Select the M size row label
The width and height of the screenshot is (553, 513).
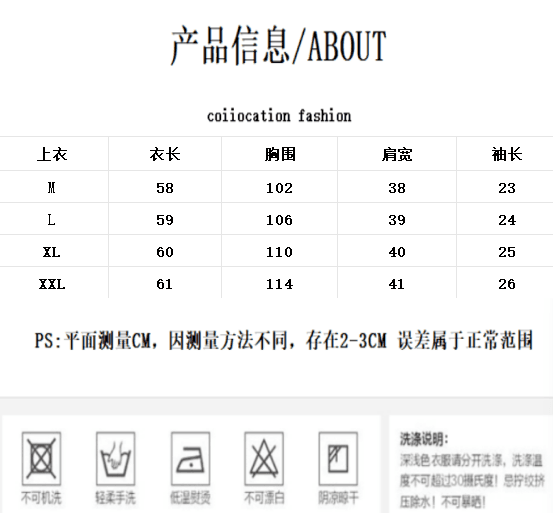coord(51,188)
